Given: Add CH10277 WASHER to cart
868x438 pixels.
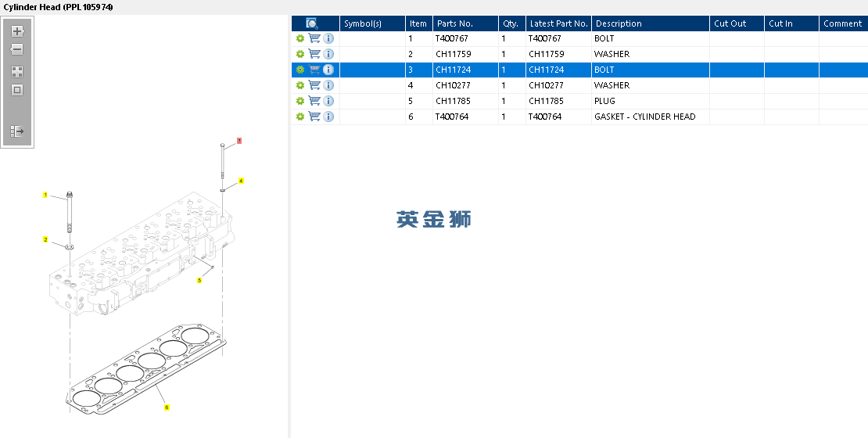Looking at the screenshot, I should 314,85.
